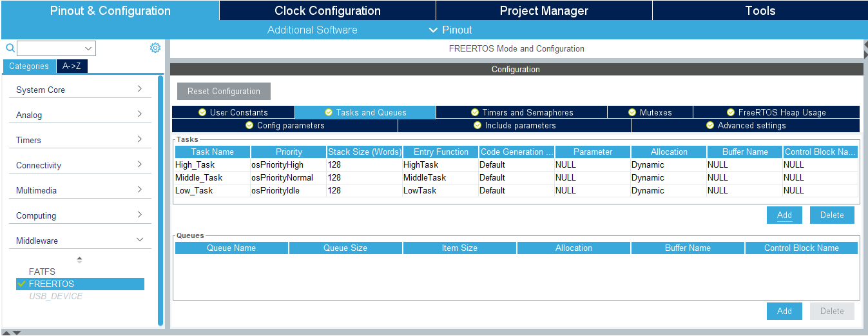This screenshot has height=336, width=868.
Task: Click Timers and Semaphores check icon
Action: tap(475, 112)
